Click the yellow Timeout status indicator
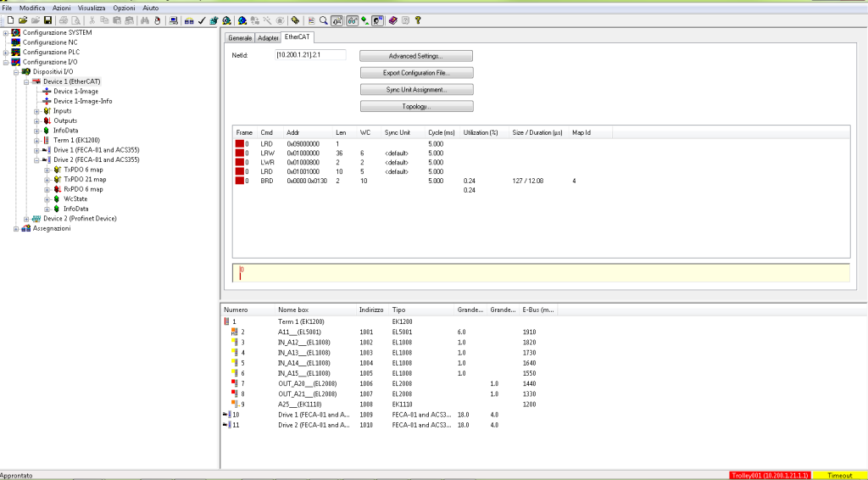 pos(840,476)
